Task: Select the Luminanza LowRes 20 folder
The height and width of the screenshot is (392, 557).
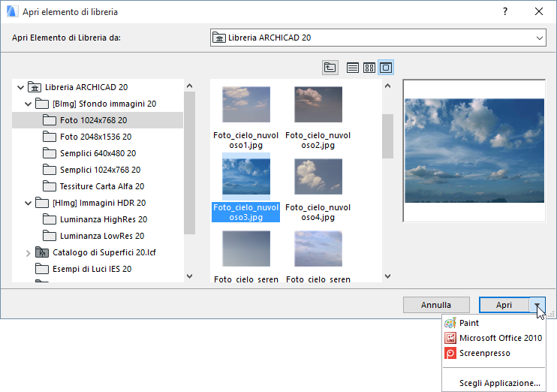Action: coord(102,236)
